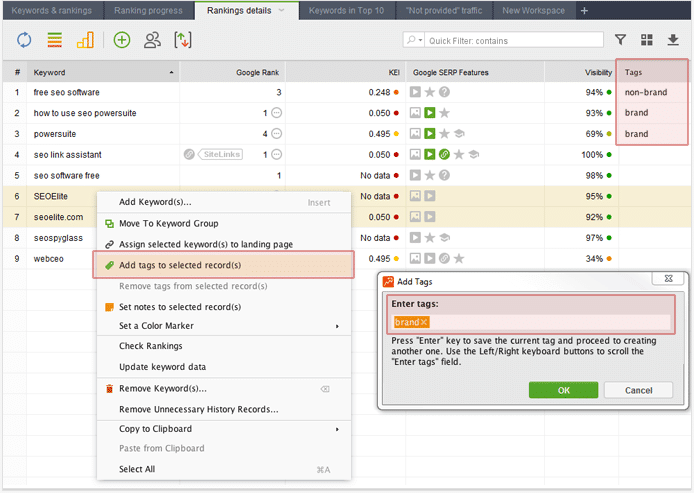Click the refresh rankings circular arrows icon

pos(24,40)
